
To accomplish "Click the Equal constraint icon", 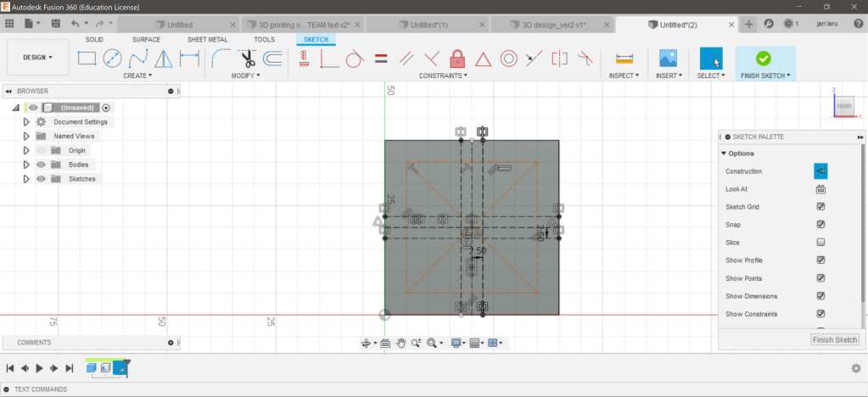I will pos(381,59).
